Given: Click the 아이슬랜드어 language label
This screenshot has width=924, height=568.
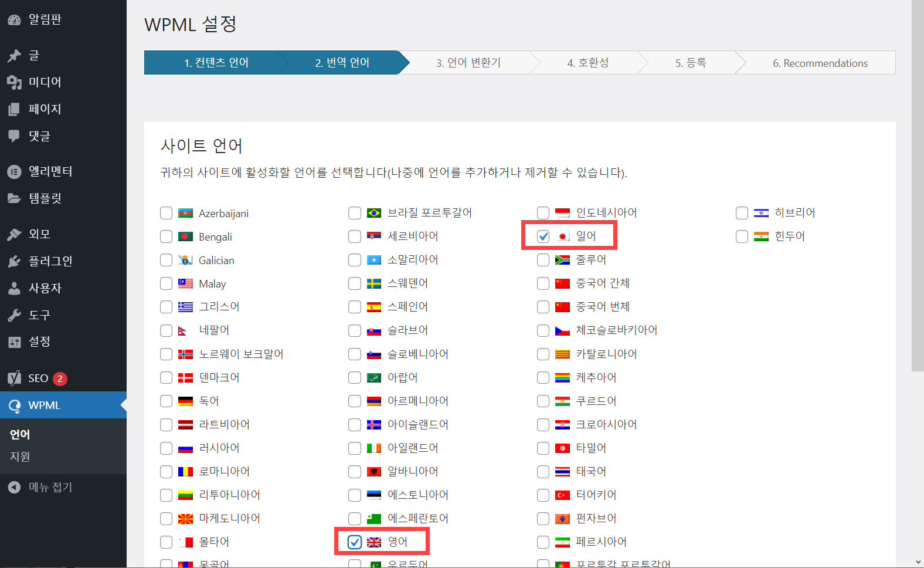Looking at the screenshot, I should point(418,425).
